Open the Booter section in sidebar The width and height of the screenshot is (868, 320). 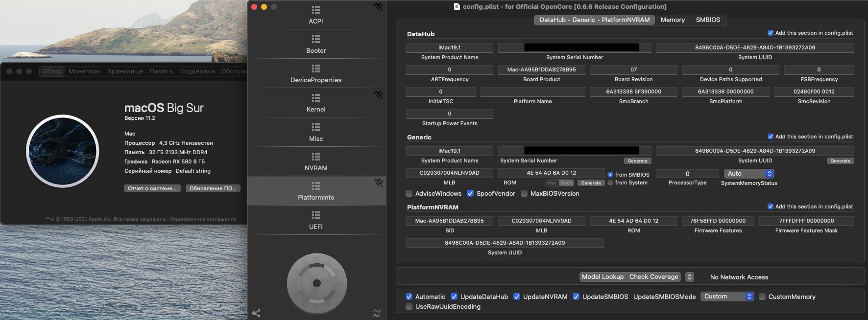pyautogui.click(x=316, y=44)
